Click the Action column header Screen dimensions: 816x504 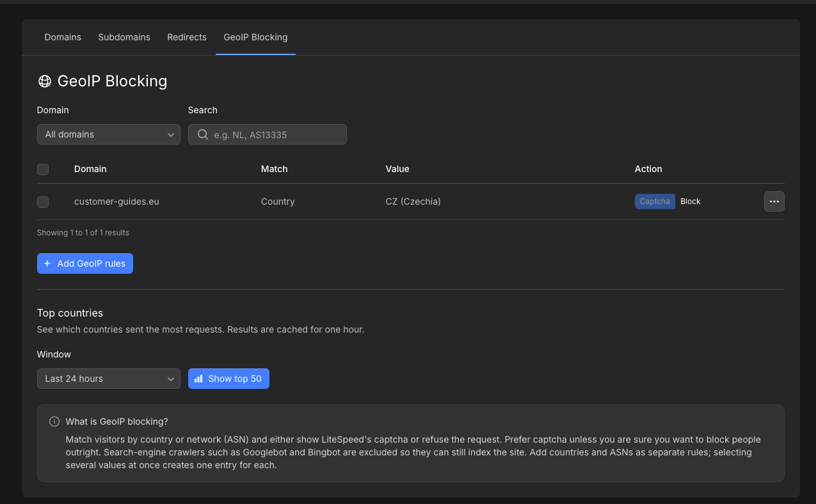coord(648,169)
